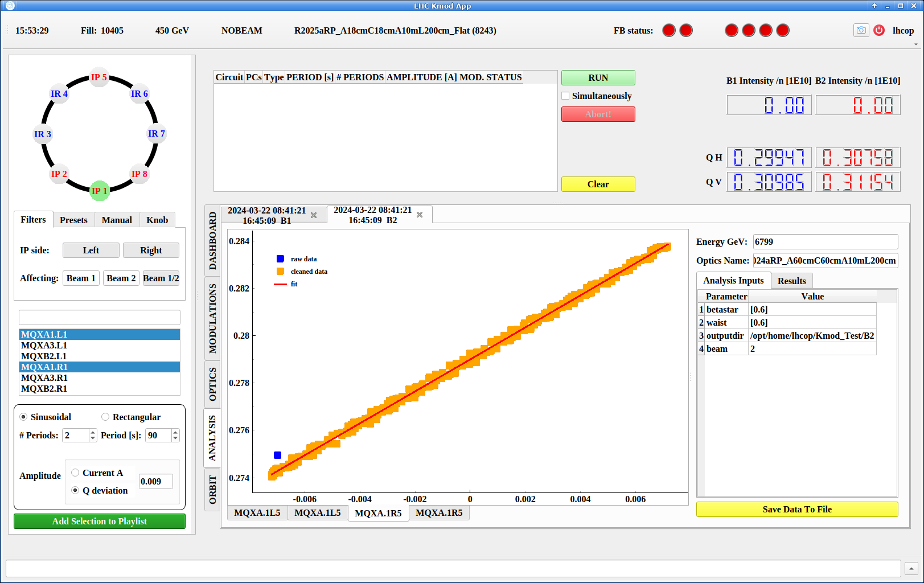Select MQXB2.R1 in the magnet list

(100, 388)
